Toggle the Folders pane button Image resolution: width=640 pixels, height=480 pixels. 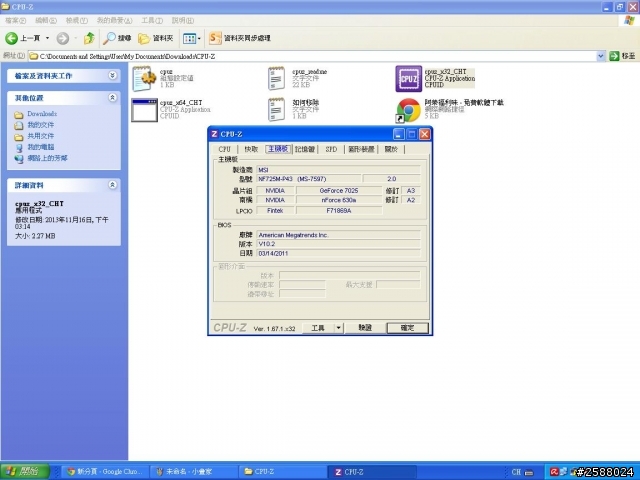tap(156, 38)
